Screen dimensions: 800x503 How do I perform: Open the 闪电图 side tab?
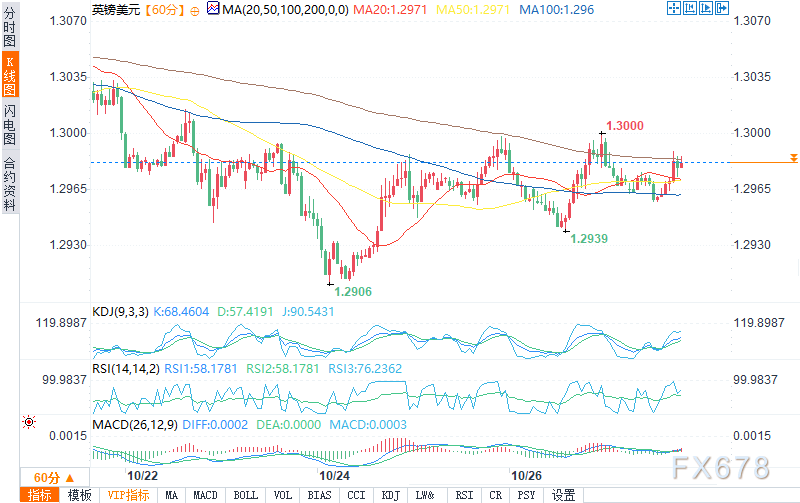(x=9, y=124)
